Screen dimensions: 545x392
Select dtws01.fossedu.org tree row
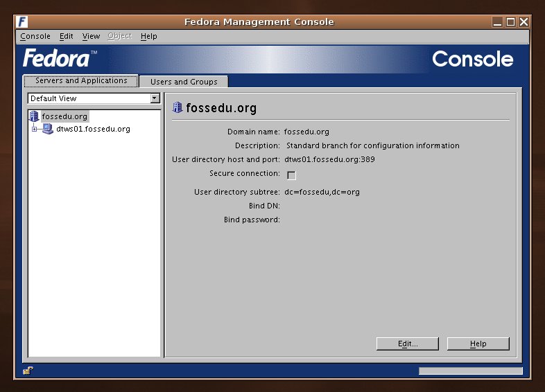[93, 129]
